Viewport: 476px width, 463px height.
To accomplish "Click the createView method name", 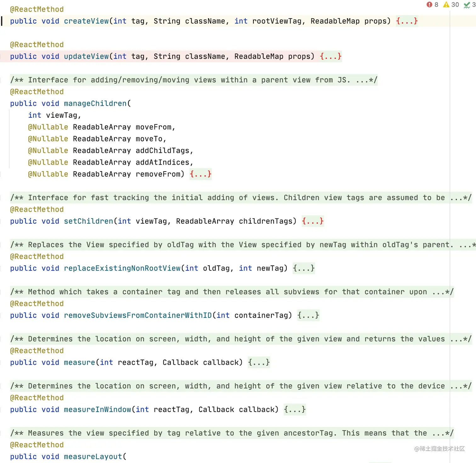I will (x=86, y=21).
